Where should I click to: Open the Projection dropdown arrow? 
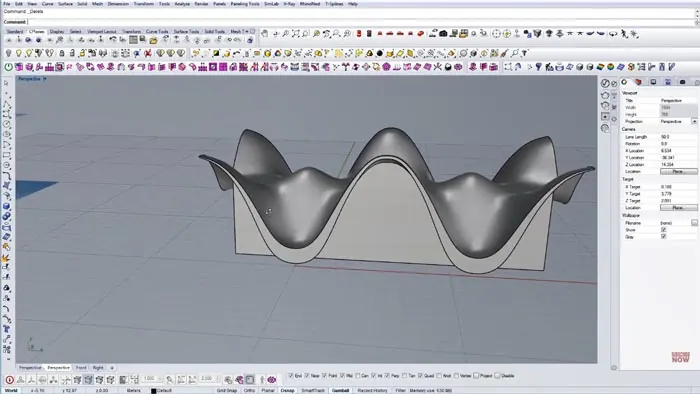[x=694, y=121]
